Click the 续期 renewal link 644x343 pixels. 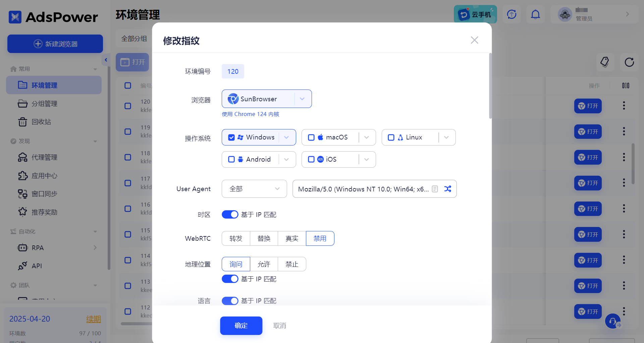click(94, 319)
